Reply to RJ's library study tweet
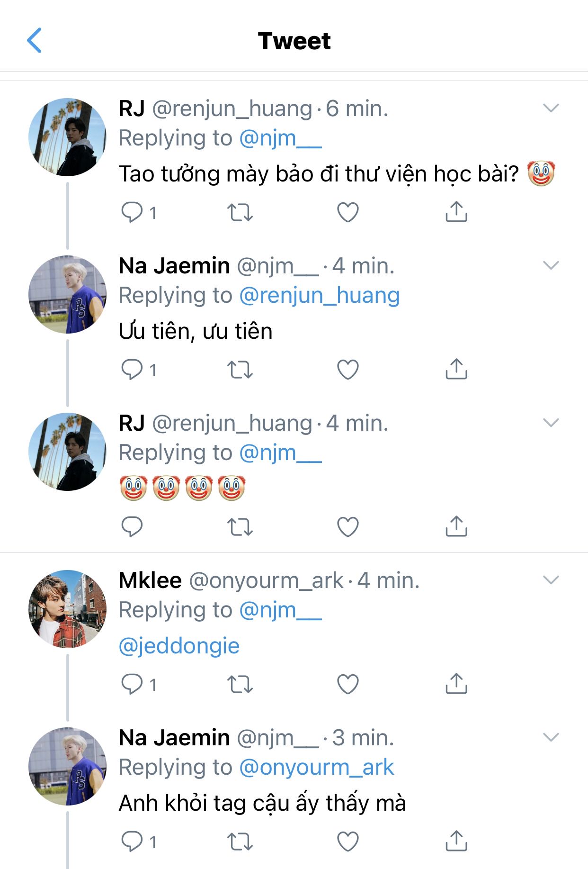Viewport: 588px width, 869px height. 132,212
